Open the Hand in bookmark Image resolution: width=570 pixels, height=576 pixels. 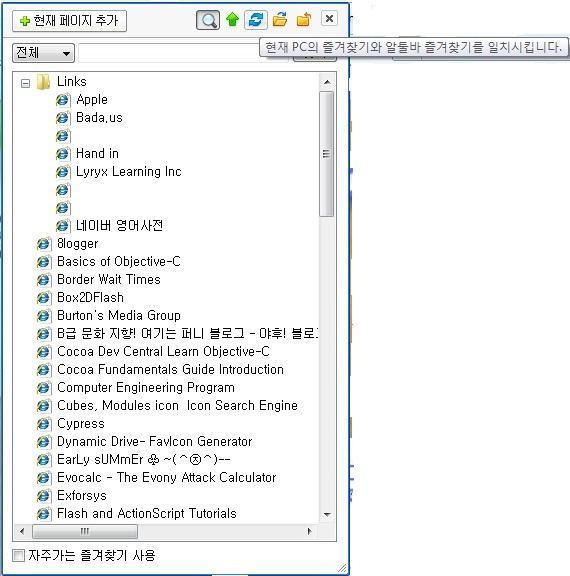coord(97,154)
